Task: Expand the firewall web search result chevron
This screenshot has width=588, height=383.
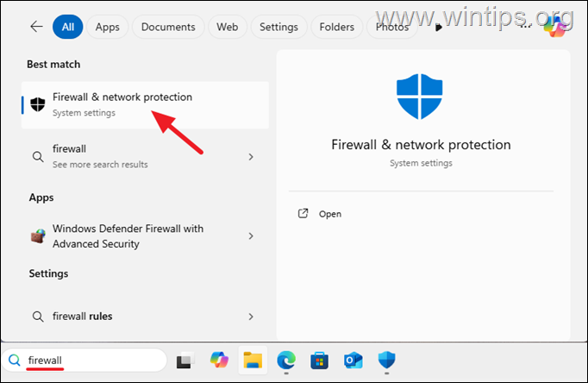Action: tap(251, 156)
